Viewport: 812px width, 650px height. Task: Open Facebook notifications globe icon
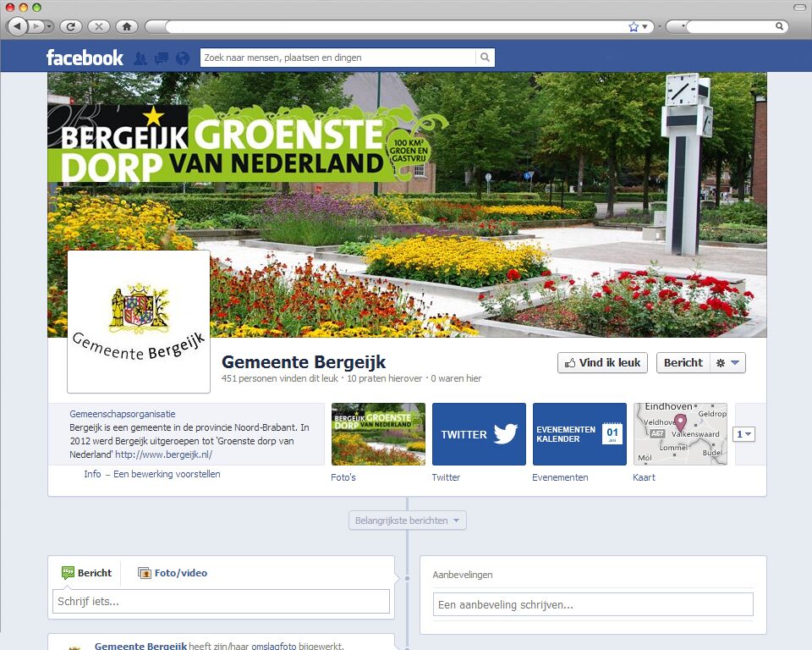183,58
